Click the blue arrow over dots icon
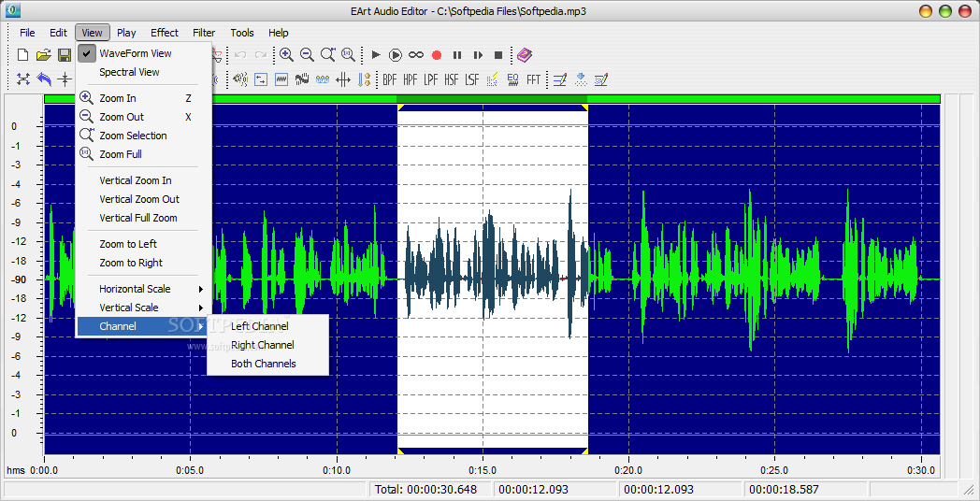 [581, 79]
